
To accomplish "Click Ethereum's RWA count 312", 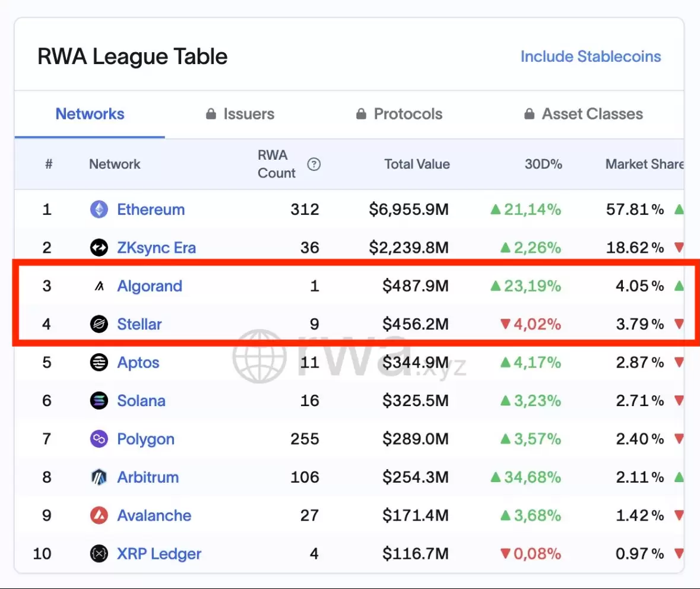I will click(x=305, y=210).
